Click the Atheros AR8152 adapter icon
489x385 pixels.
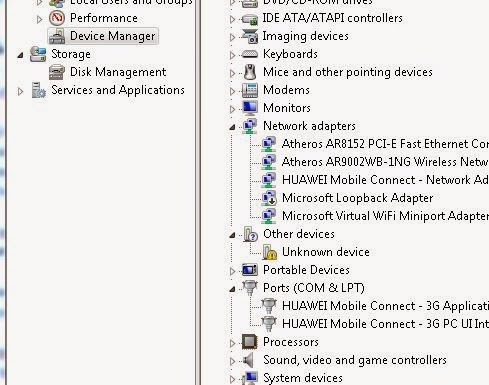269,144
